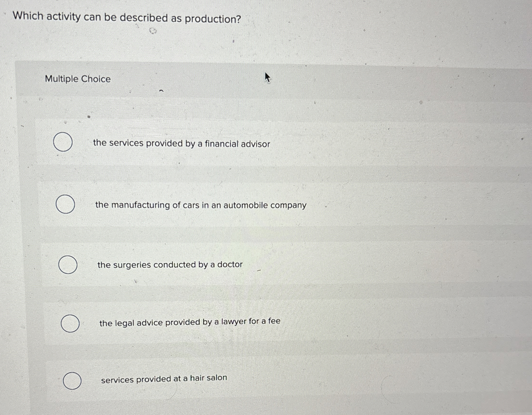Screen dimensions: 532x415
Task: Click the doctor surgeries answer text
Action: point(170,265)
